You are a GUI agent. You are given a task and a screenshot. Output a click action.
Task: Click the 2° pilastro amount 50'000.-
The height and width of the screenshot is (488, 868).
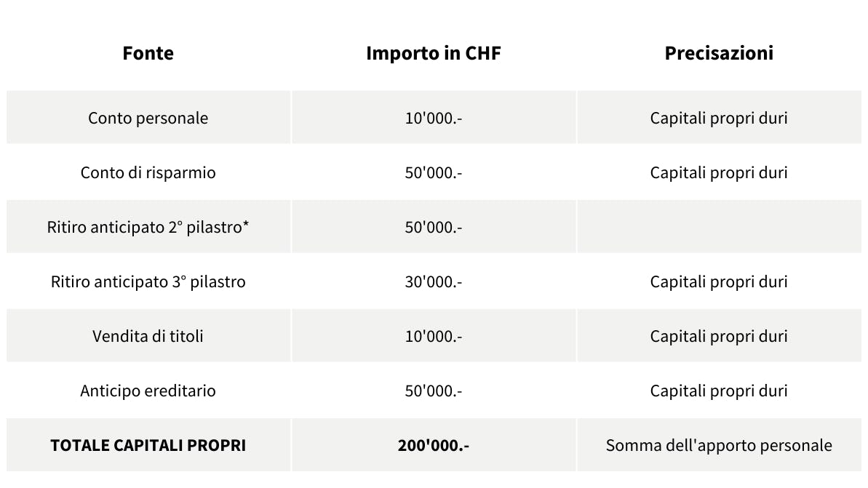pyautogui.click(x=433, y=227)
